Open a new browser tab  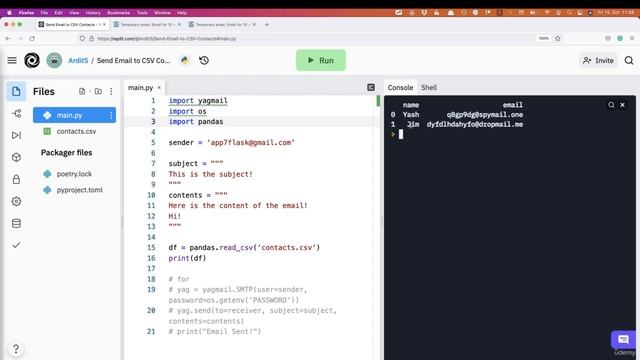coord(267,24)
